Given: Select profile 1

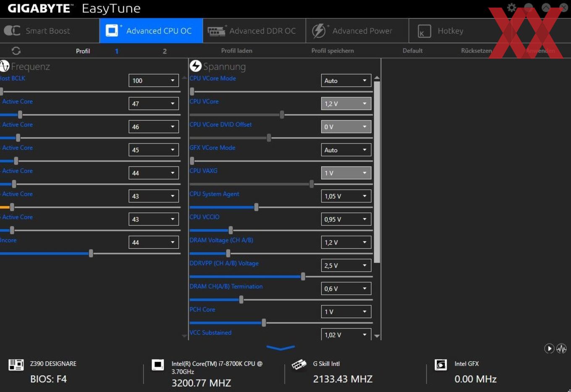Looking at the screenshot, I should (x=117, y=51).
